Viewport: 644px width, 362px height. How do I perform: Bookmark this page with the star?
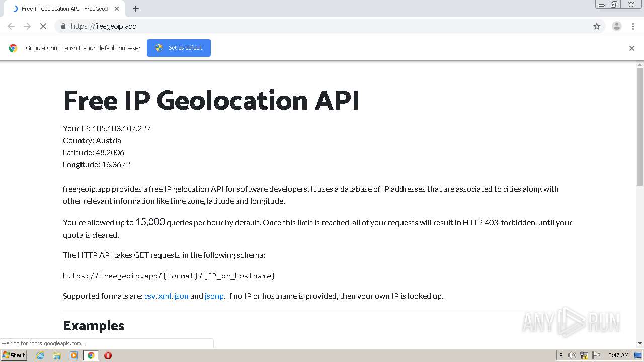coord(597,26)
